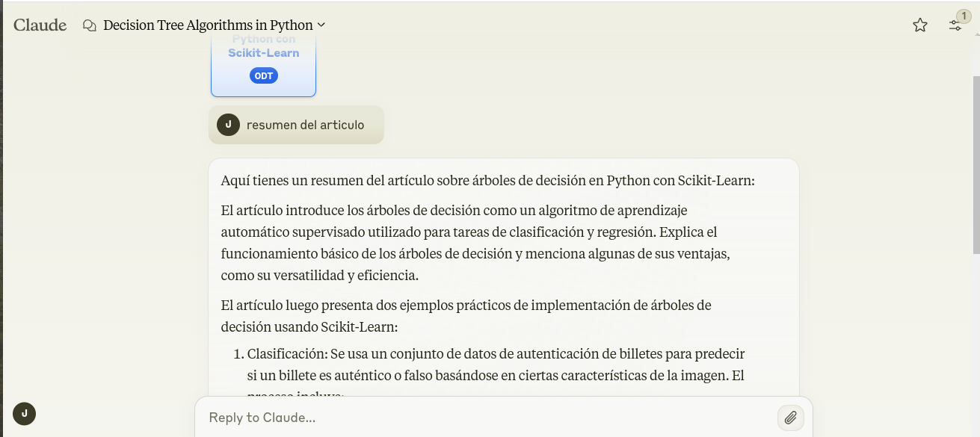Click the 'Aquí tienes un resumen' response line

point(488,181)
